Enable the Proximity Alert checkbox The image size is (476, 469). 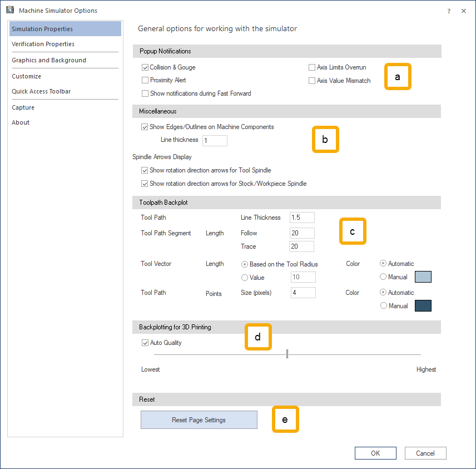[x=145, y=81]
